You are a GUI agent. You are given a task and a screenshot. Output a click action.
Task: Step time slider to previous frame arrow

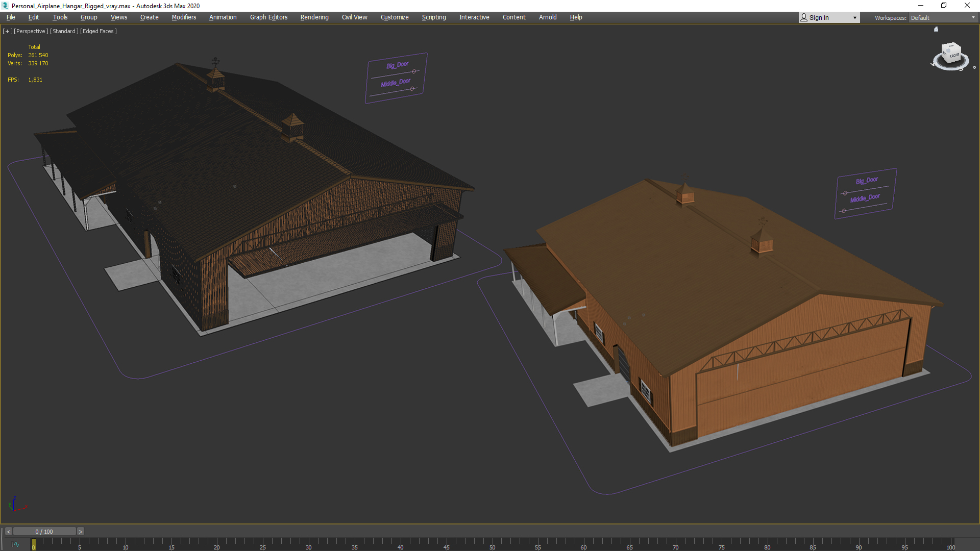tap(8, 532)
